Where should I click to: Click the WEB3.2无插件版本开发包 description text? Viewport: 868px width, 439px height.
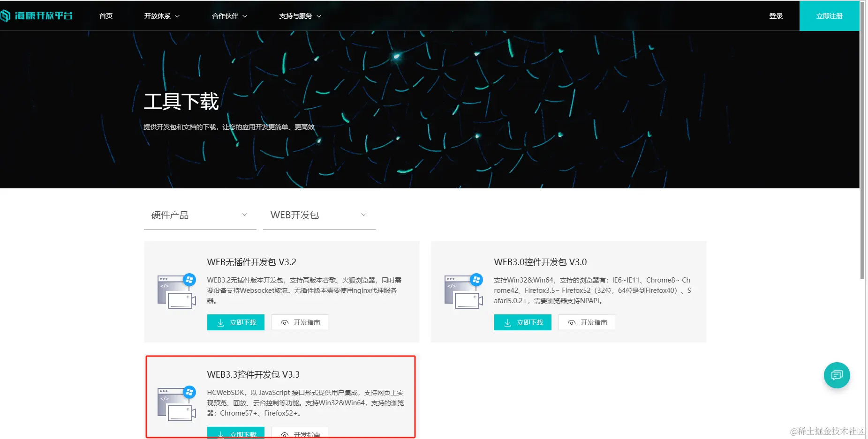coord(304,290)
